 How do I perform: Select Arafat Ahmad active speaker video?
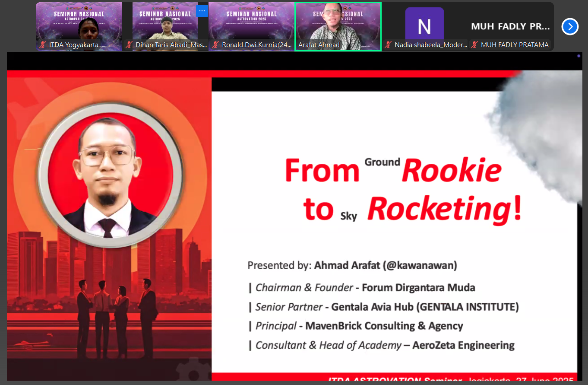pyautogui.click(x=338, y=26)
